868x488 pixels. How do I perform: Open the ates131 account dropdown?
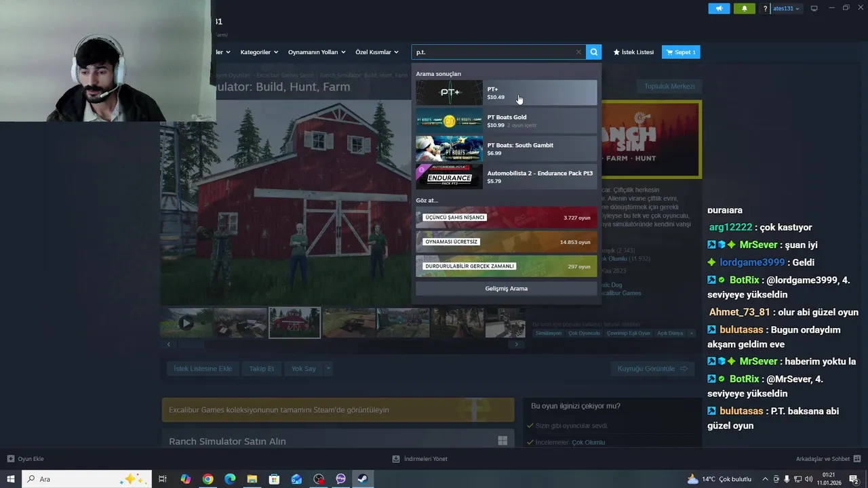(787, 9)
